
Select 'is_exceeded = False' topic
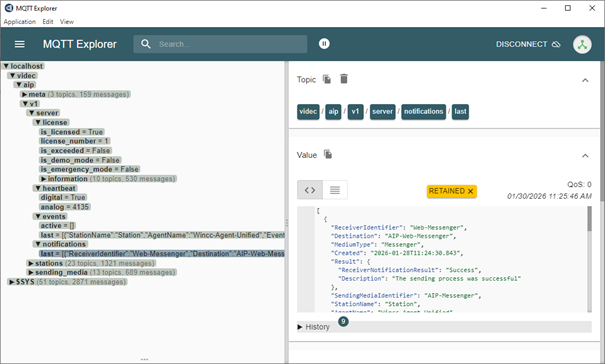pos(75,151)
